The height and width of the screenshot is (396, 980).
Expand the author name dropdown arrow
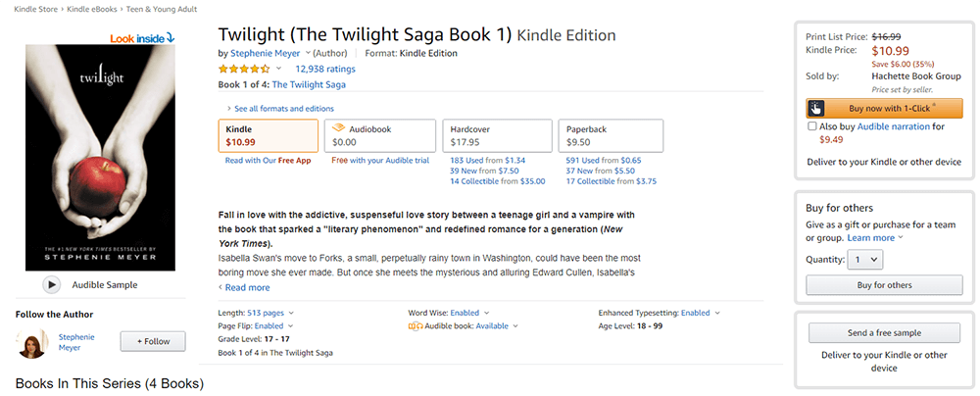point(308,53)
